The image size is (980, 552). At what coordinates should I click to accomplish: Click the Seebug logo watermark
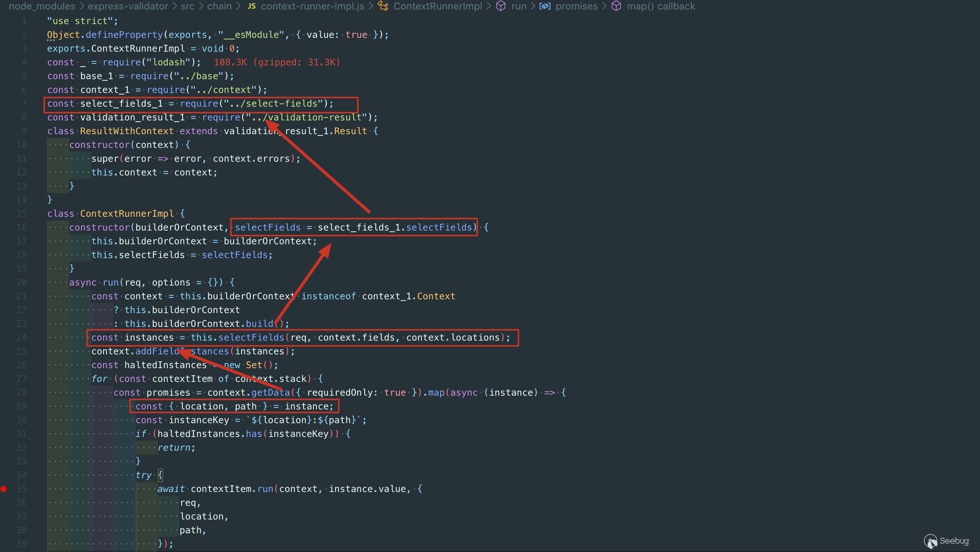946,541
